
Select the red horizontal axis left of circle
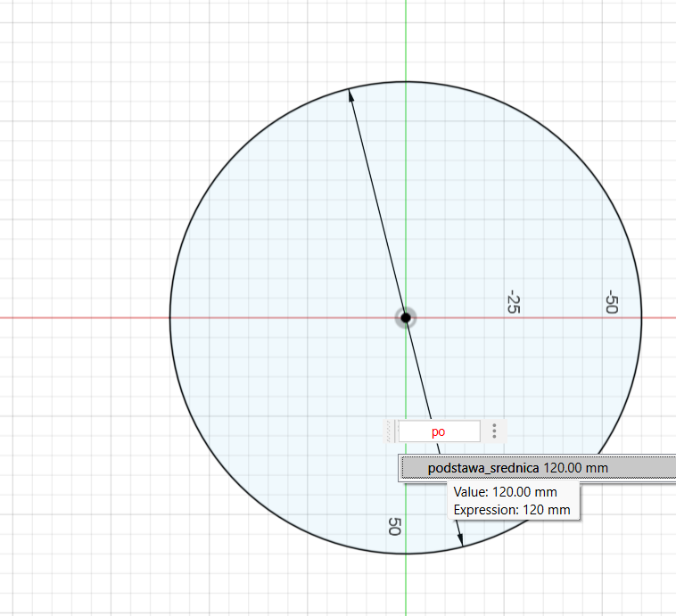(80, 317)
